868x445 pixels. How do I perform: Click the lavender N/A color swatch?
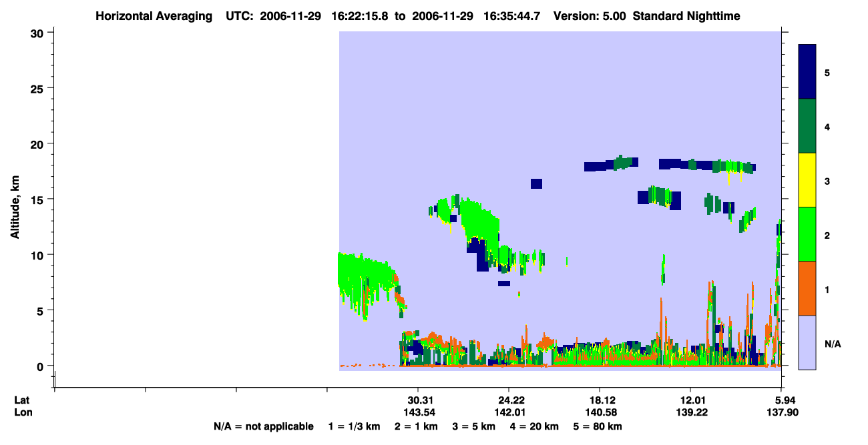pos(807,342)
